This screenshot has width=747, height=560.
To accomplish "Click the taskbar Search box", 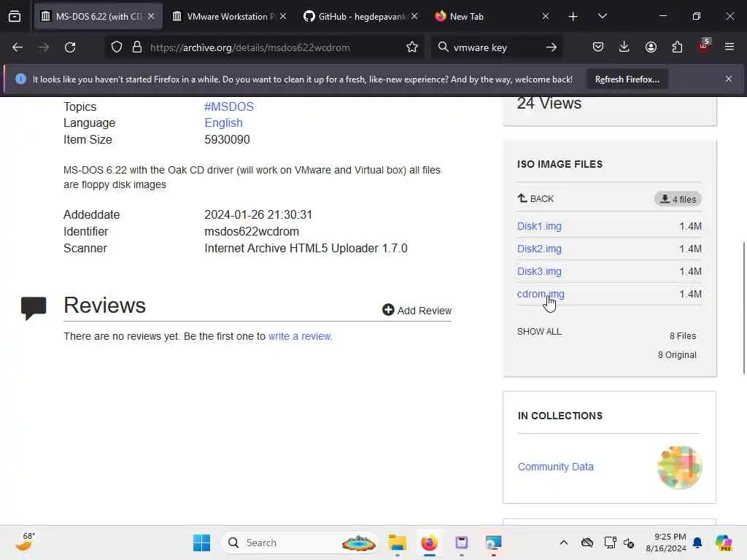I will tap(300, 542).
